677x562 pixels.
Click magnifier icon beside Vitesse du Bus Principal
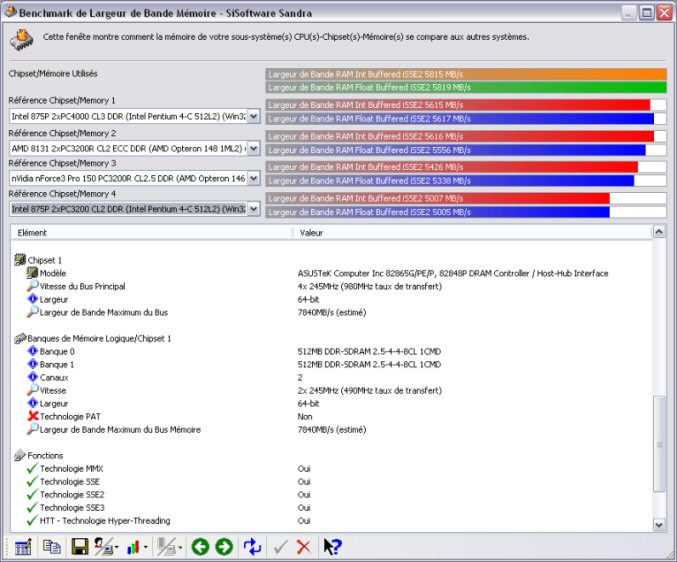(x=32, y=285)
